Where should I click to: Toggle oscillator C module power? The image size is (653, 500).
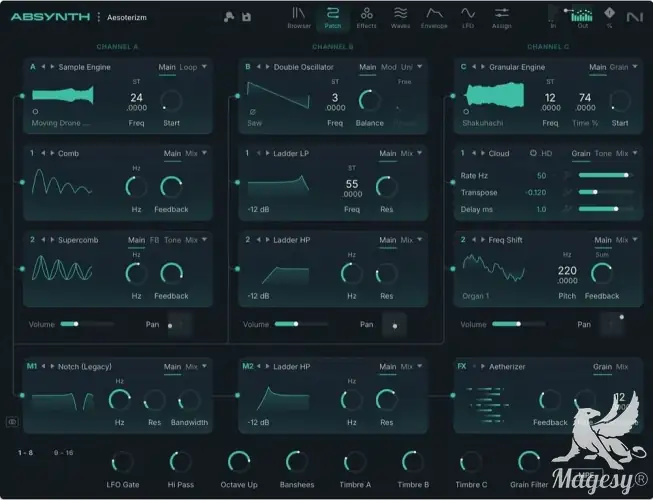tap(463, 67)
